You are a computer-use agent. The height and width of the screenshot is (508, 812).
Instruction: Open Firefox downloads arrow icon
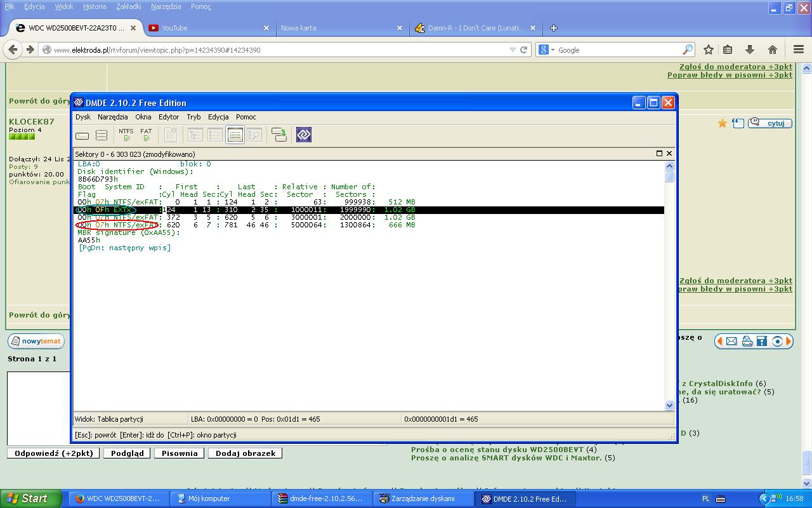[750, 50]
